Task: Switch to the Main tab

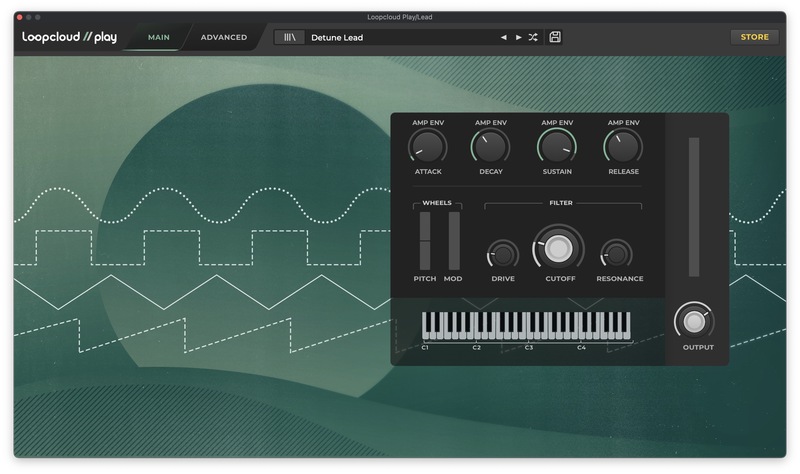Action: (x=158, y=38)
